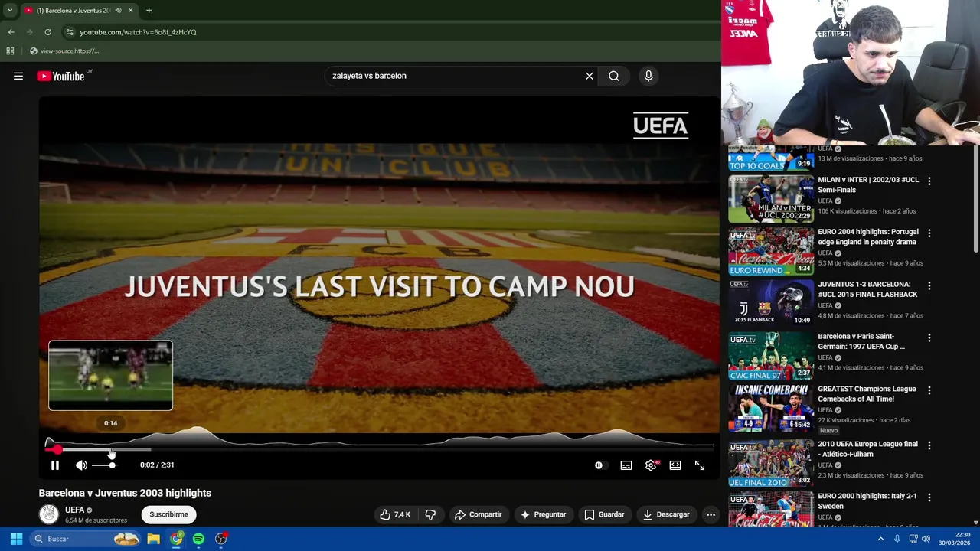
Task: Open Barcelona v Paris Saint-Germain 1997 thumbnail
Action: pos(771,356)
